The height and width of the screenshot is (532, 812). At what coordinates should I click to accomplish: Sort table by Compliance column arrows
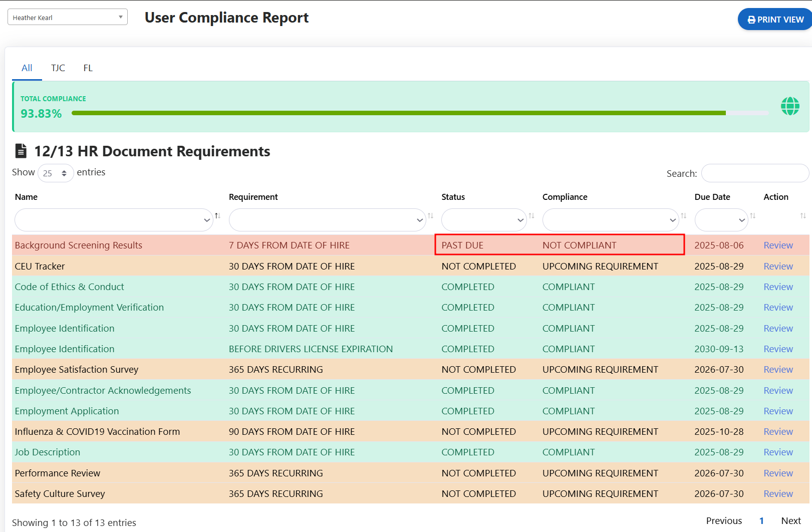[x=683, y=216]
